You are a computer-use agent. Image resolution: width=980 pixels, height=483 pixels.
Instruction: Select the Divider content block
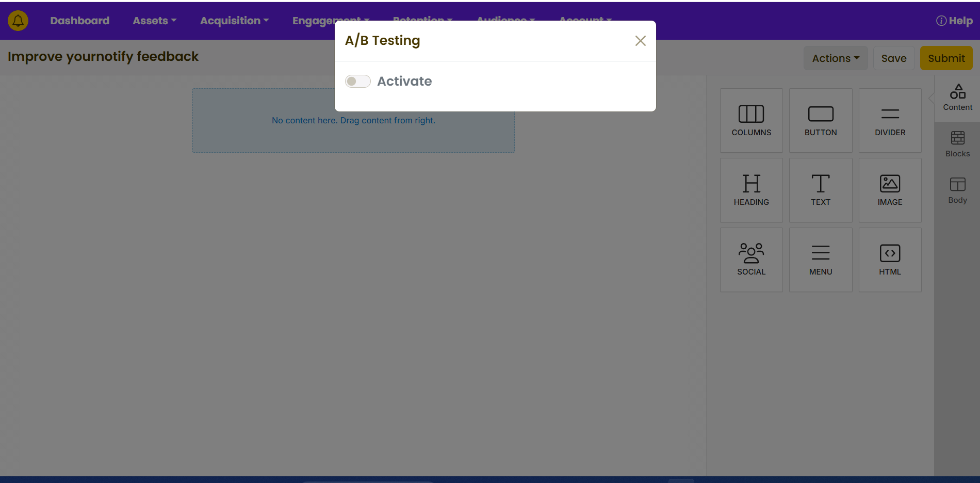[x=890, y=120]
